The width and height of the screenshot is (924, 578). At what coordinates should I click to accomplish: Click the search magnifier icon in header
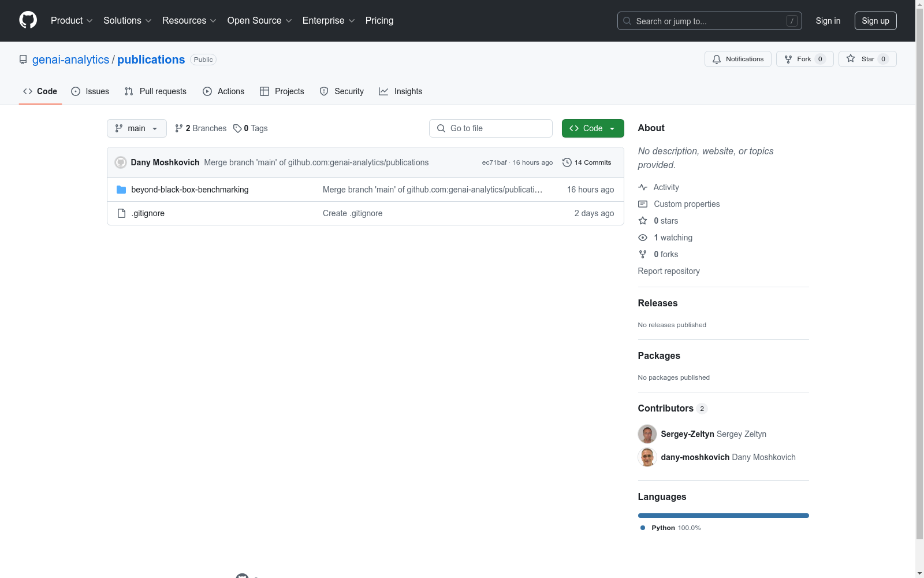pyautogui.click(x=627, y=21)
